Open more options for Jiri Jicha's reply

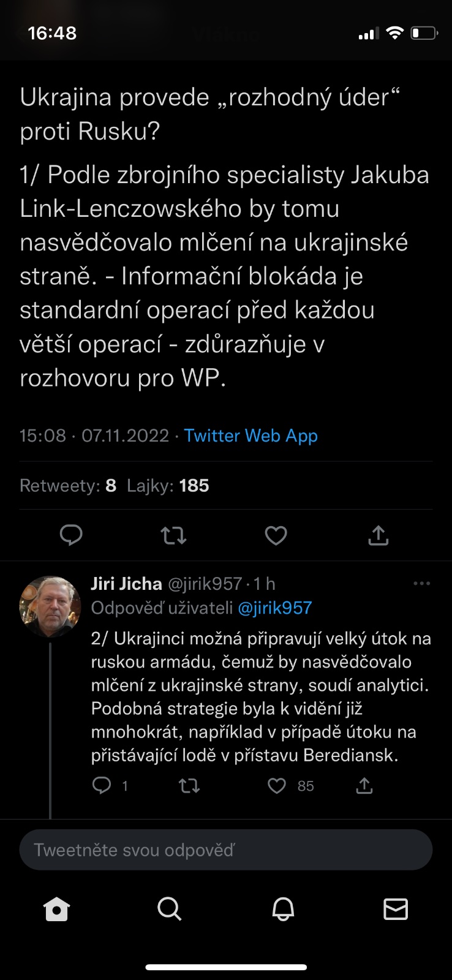pyautogui.click(x=422, y=584)
